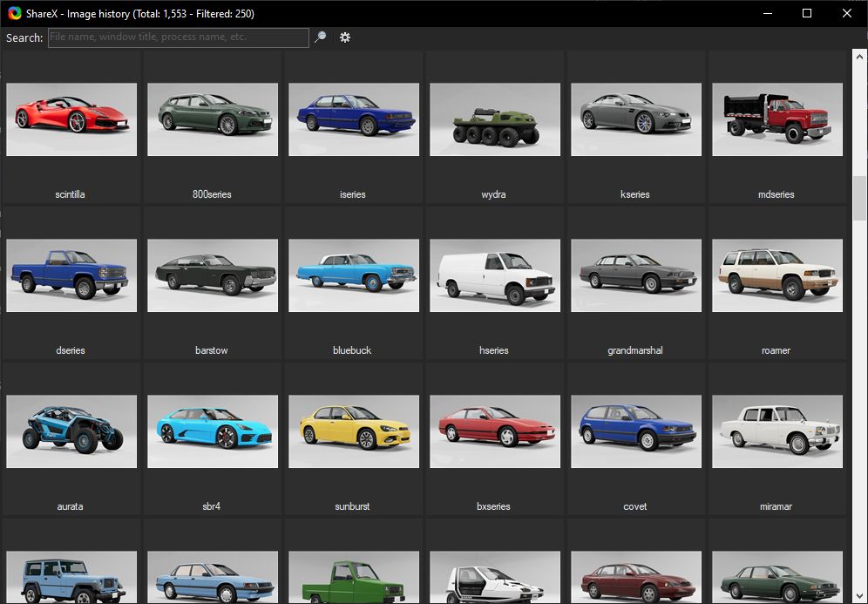Click the '800series' file name label

click(x=212, y=194)
